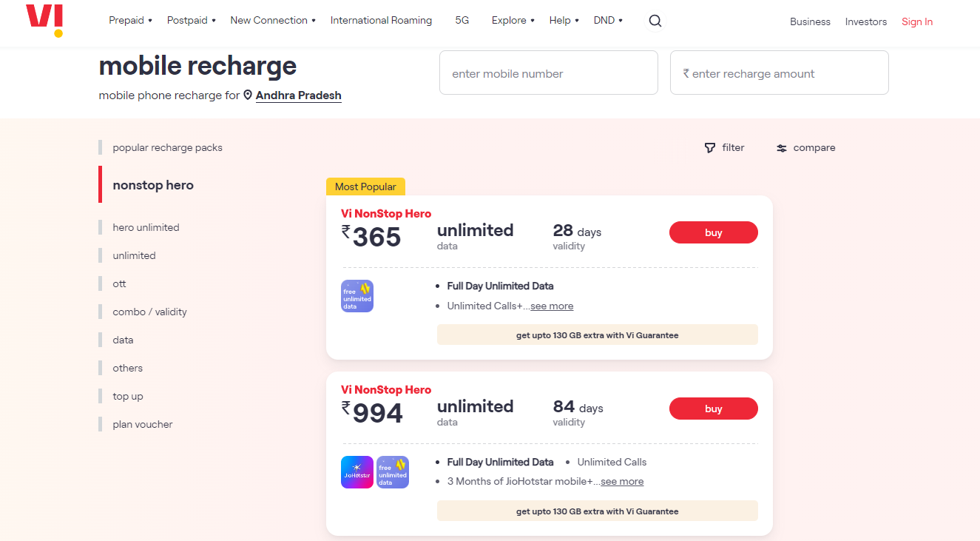Click the free unlimited data badge on ₹994 plan
980x541 pixels.
[393, 472]
